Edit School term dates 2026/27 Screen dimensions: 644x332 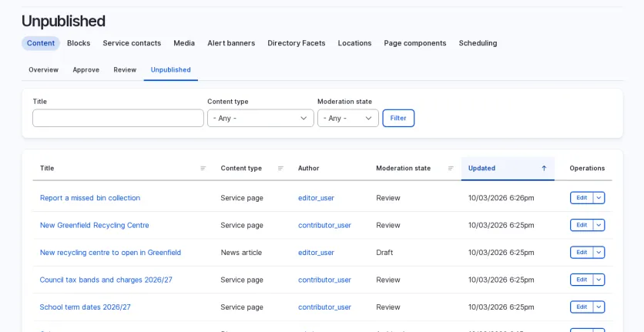[582, 307]
